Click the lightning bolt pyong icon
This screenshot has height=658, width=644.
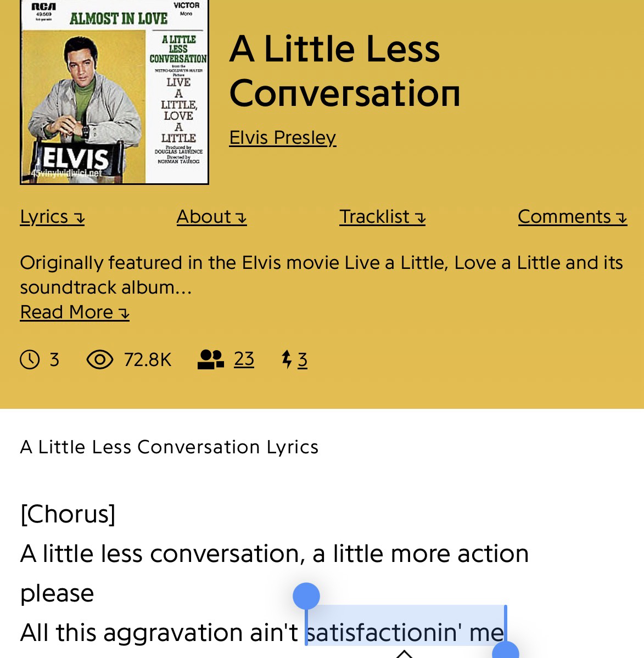tap(286, 359)
